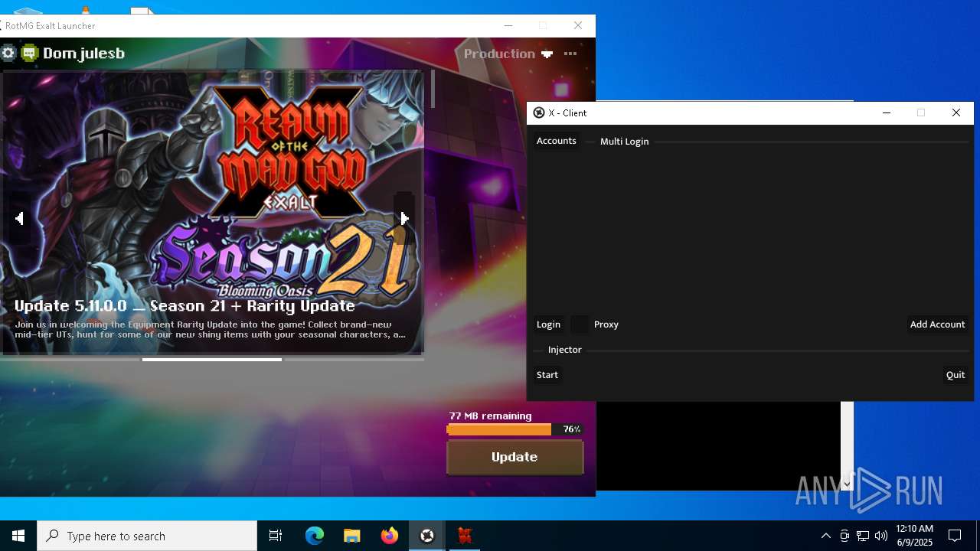Open the taskbar clock and date
Viewport: 980px width, 551px height.
pos(915,536)
